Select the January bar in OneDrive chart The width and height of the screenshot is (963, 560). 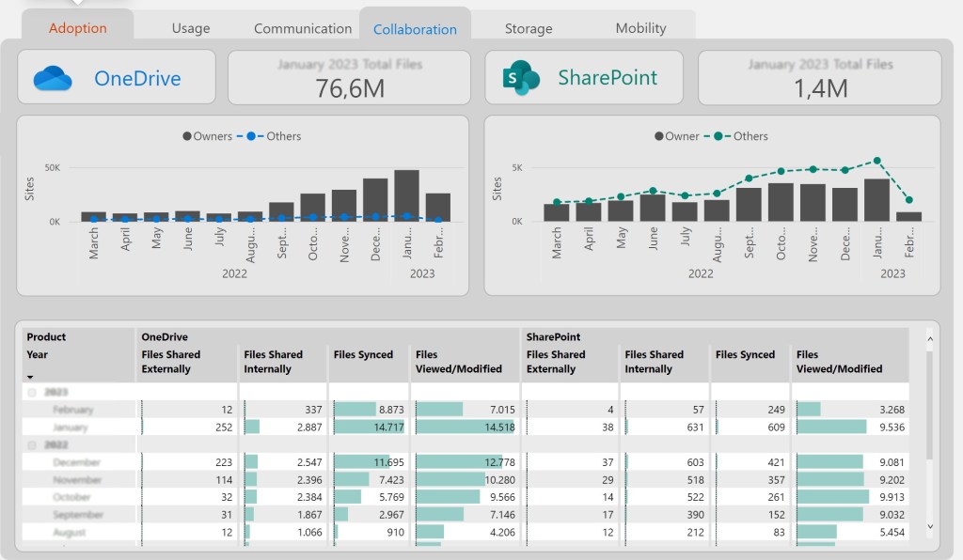coord(406,195)
